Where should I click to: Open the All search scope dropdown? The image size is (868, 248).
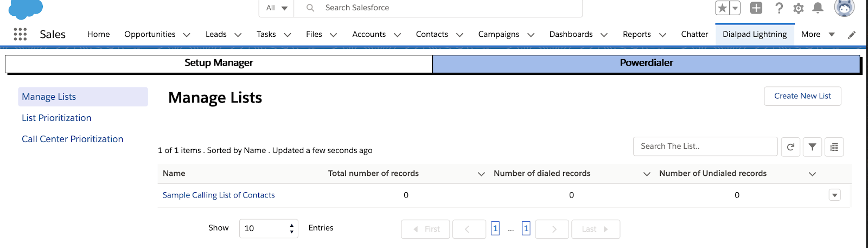coord(277,8)
